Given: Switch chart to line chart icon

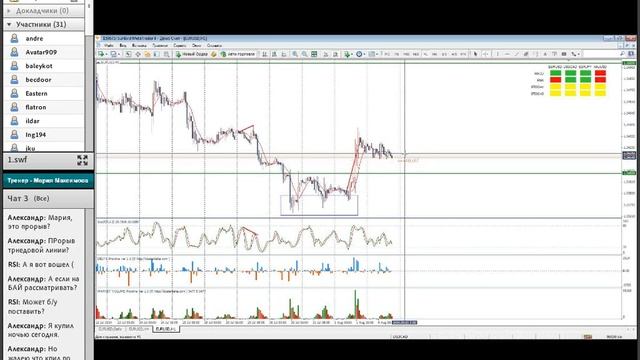Looking at the screenshot, I should click(x=284, y=54).
